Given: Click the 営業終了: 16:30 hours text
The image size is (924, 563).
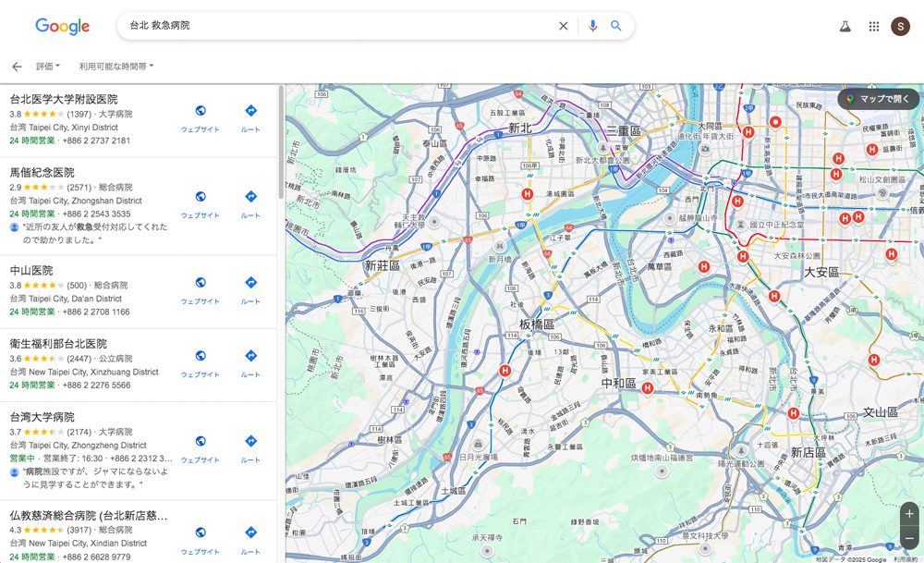Looking at the screenshot, I should point(73,458).
